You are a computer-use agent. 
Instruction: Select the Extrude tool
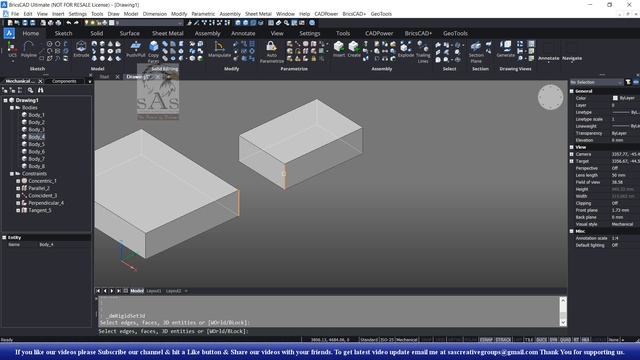point(81,49)
